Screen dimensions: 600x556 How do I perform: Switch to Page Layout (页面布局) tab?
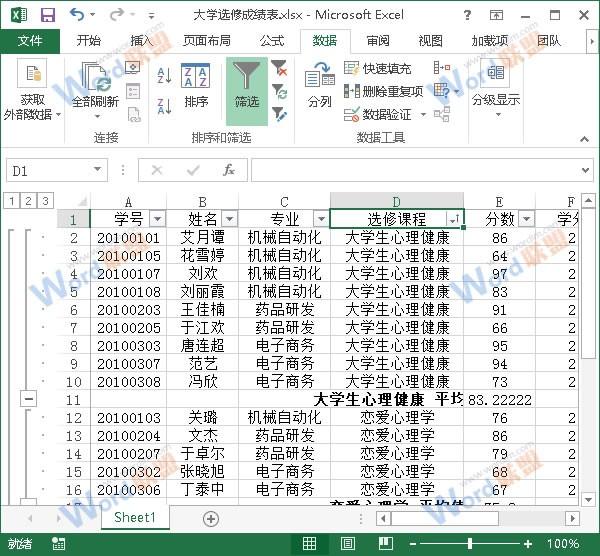(x=207, y=41)
